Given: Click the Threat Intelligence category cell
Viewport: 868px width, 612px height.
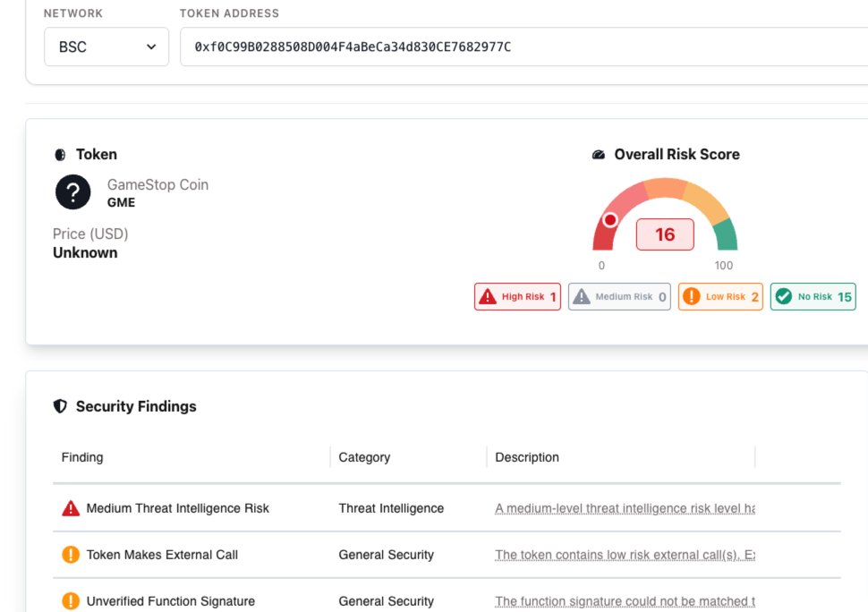Looking at the screenshot, I should point(391,508).
